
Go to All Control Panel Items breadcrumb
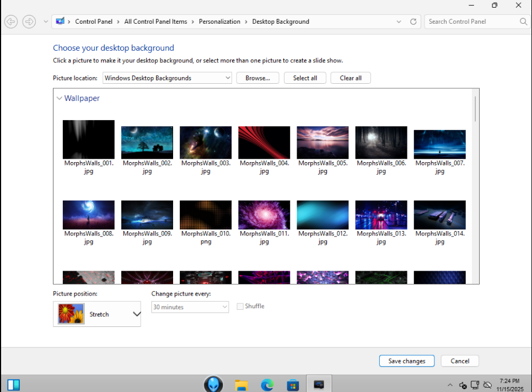[155, 22]
